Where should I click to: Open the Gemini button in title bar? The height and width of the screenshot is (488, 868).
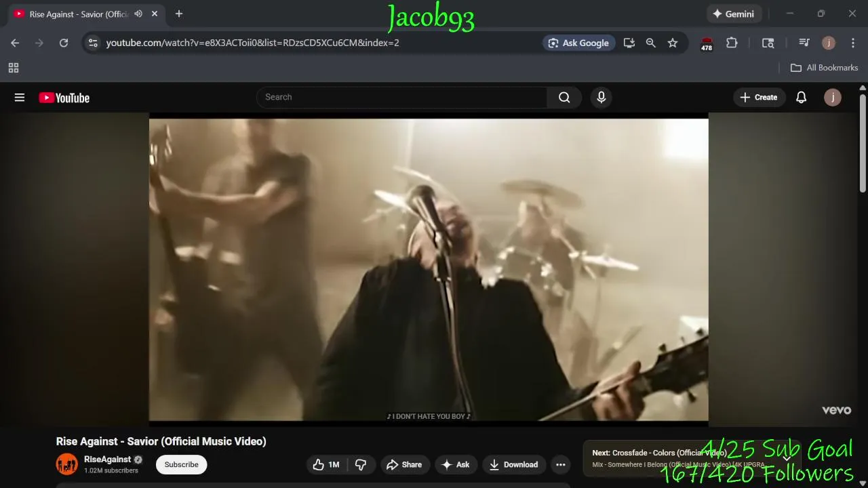coord(733,14)
